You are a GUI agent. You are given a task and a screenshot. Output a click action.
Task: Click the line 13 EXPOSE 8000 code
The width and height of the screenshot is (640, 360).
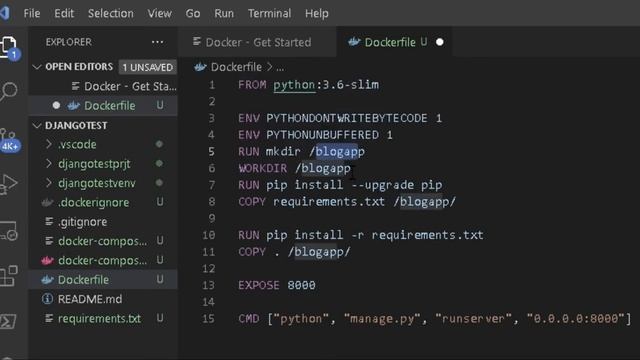(277, 285)
